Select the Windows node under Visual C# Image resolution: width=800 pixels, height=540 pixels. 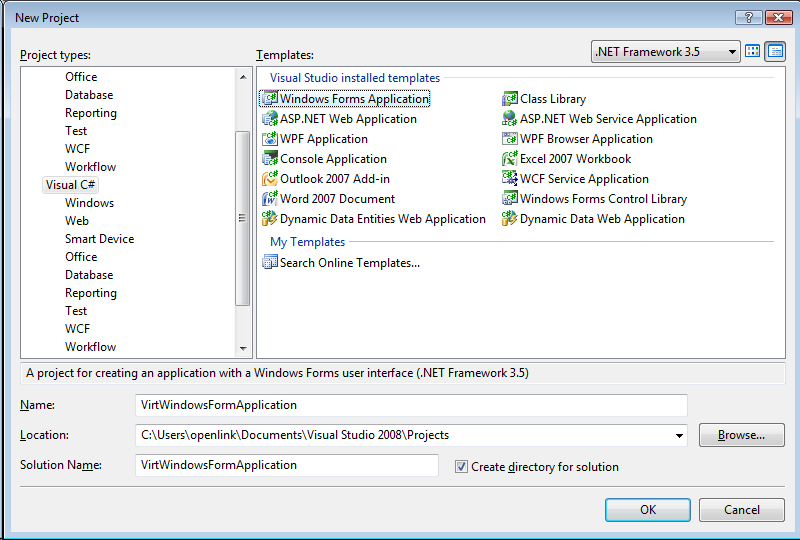(89, 203)
